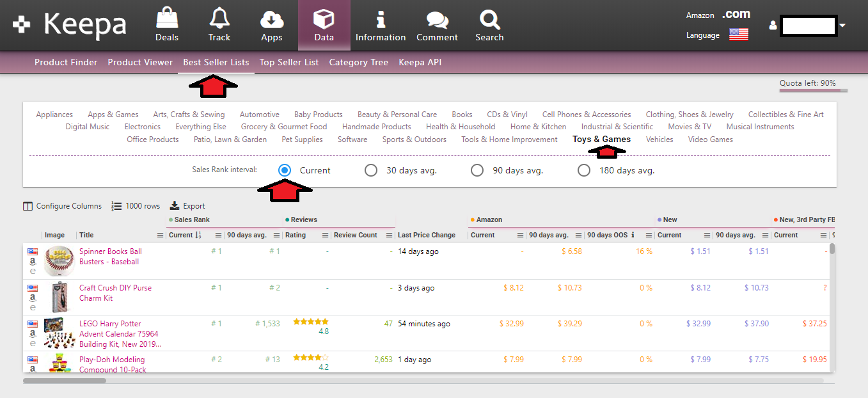
Task: Click the four-star rating of Play-Doh
Action: tap(311, 358)
